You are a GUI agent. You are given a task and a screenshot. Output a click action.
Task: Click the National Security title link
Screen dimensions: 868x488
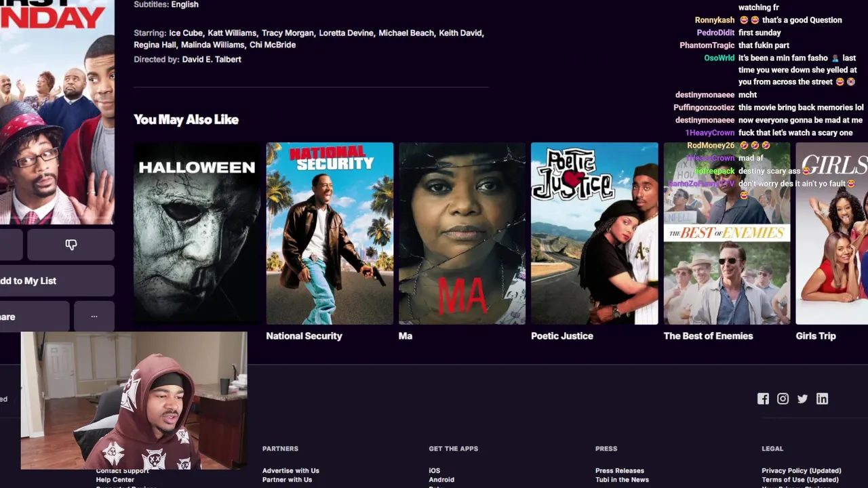(x=304, y=335)
